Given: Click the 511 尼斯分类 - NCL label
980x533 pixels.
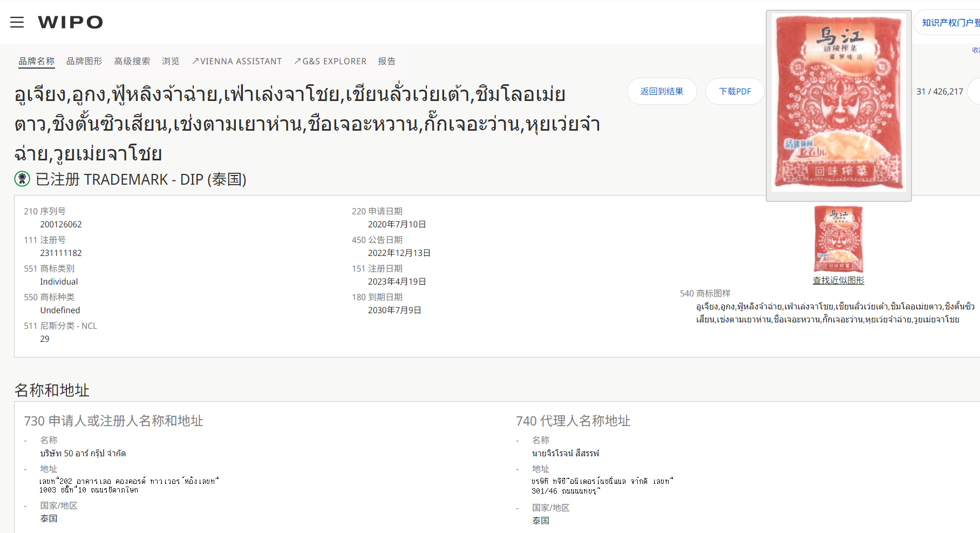Looking at the screenshot, I should [x=60, y=326].
